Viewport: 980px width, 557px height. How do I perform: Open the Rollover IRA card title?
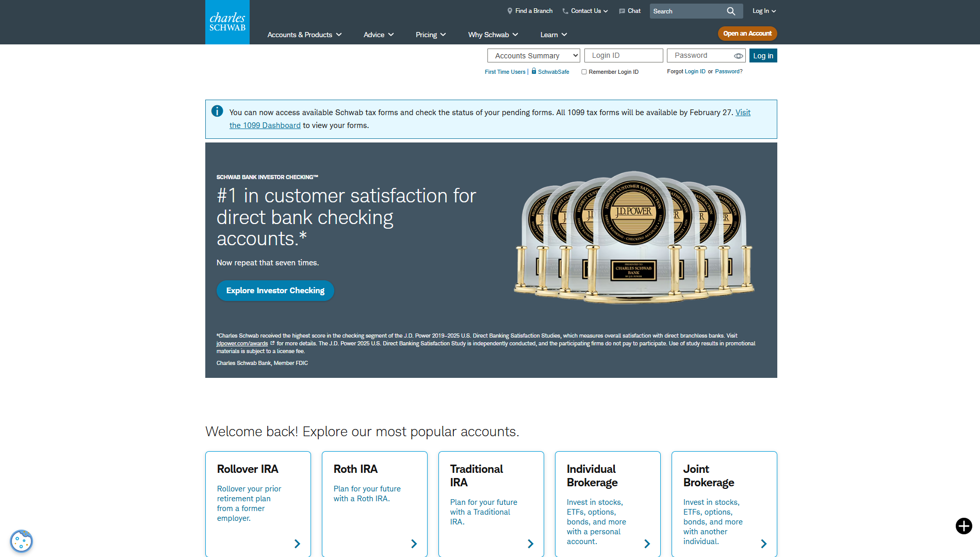248,469
